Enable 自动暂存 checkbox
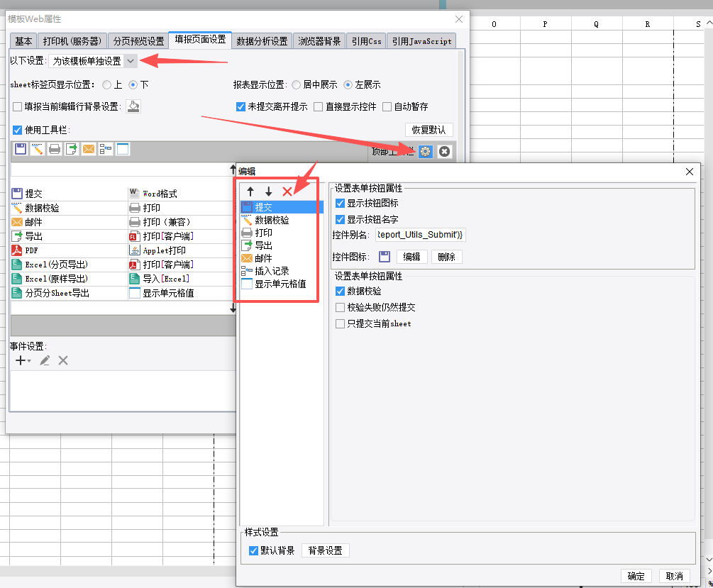Screen dimensions: 713x588 387,107
